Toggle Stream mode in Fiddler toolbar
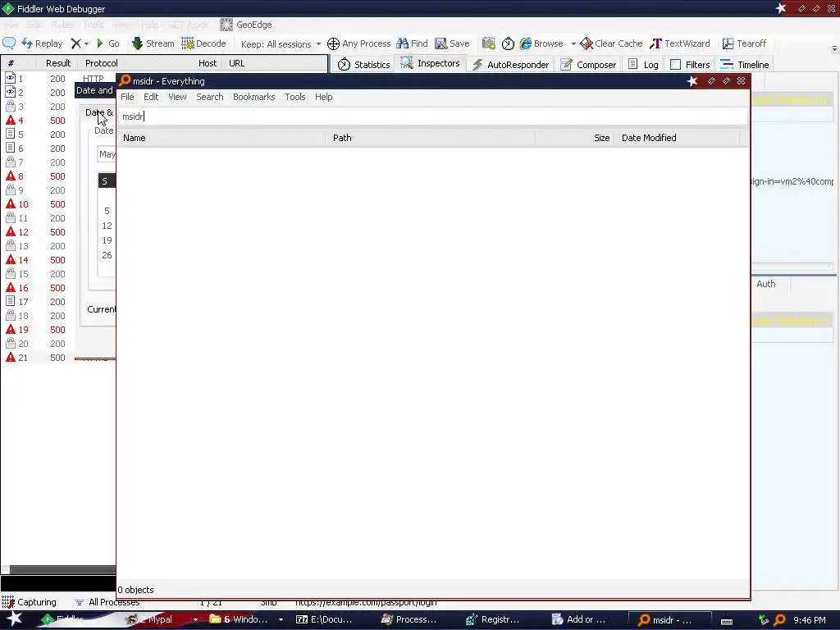 (x=153, y=43)
